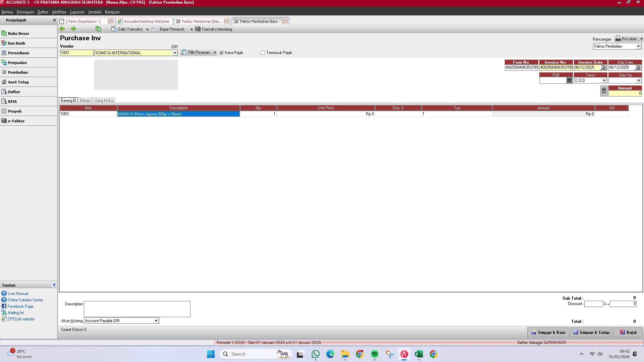Click the Discount percentage input field

tap(593, 304)
